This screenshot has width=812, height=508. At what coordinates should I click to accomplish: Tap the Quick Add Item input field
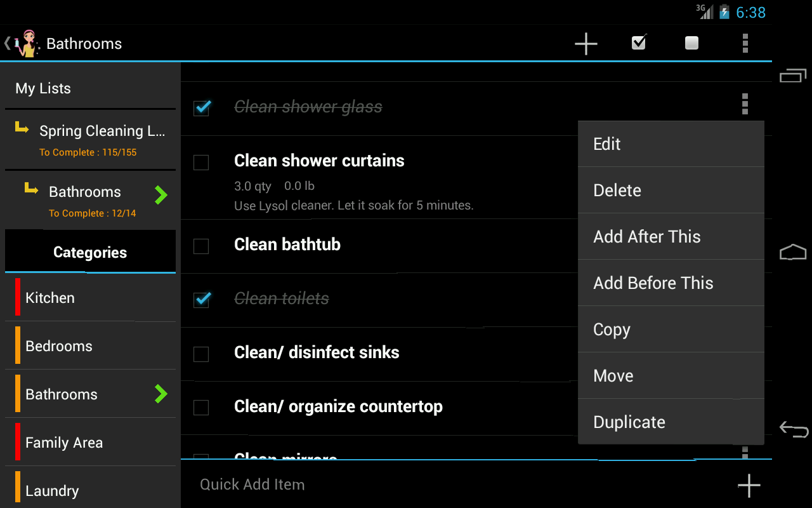(x=381, y=484)
